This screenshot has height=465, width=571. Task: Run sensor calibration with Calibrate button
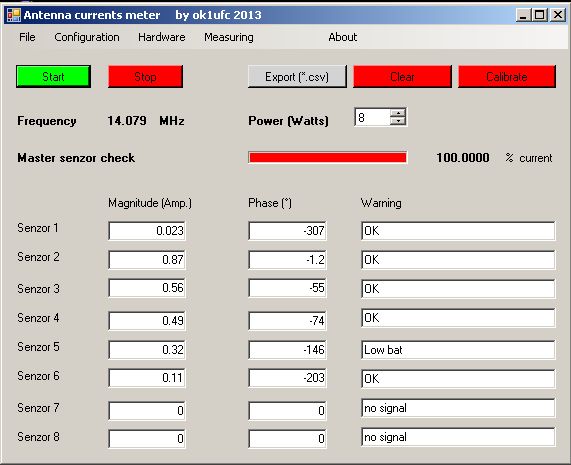tap(507, 77)
